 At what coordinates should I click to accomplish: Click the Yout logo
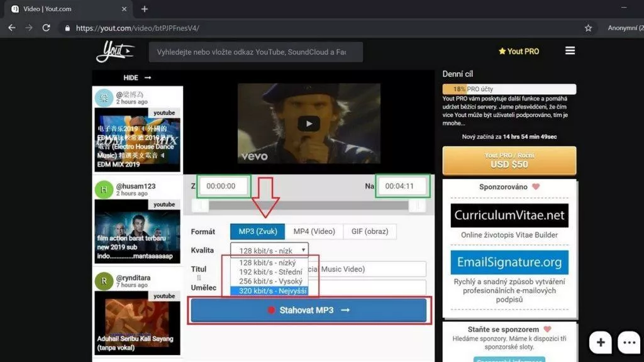[x=115, y=52]
